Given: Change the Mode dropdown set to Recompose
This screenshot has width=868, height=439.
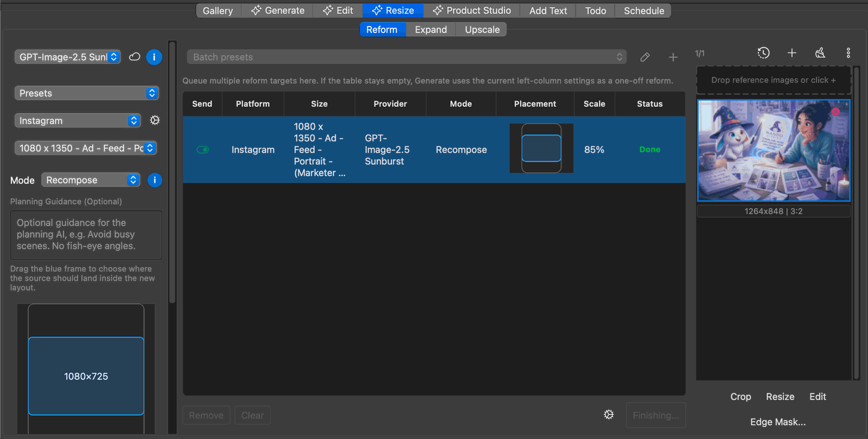Looking at the screenshot, I should [91, 180].
